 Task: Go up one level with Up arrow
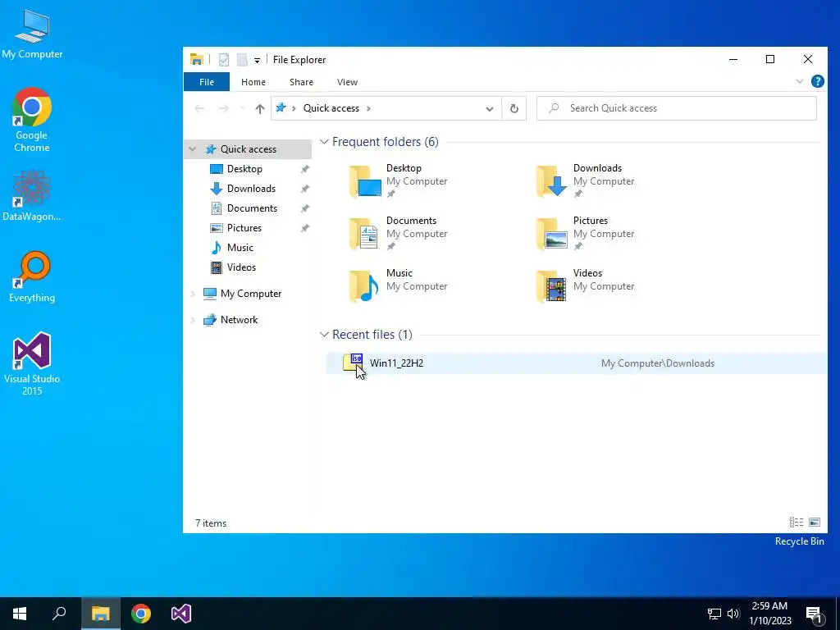[260, 109]
